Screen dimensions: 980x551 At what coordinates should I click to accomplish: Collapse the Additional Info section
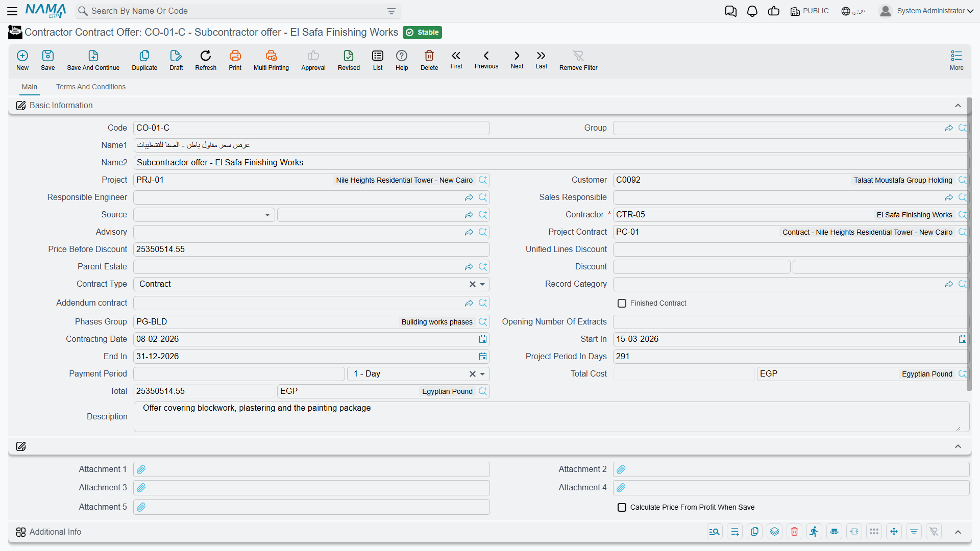pos(958,532)
